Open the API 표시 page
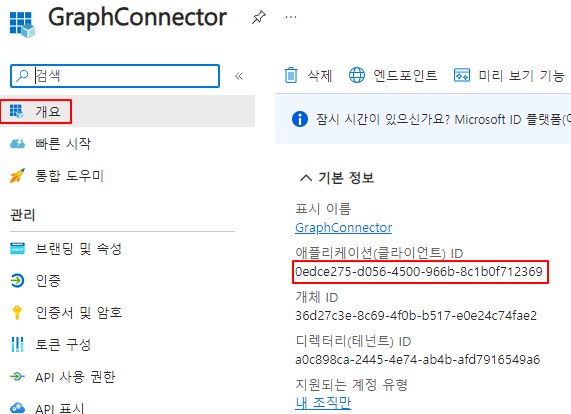 pyautogui.click(x=60, y=408)
